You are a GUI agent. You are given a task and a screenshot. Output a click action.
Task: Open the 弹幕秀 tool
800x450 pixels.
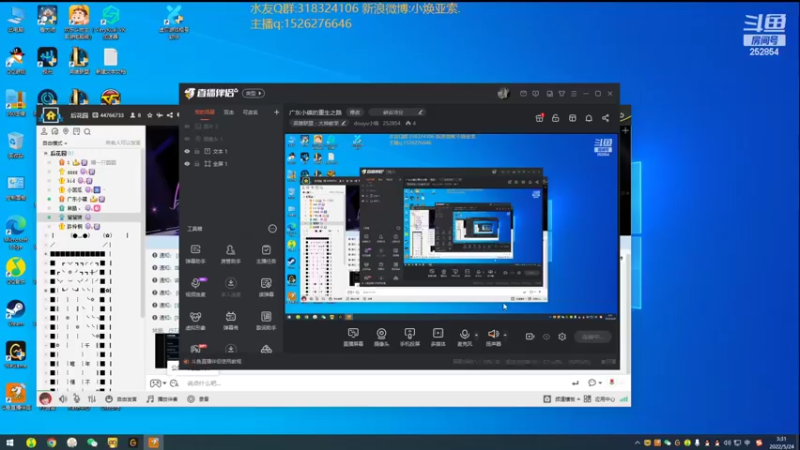[231, 320]
